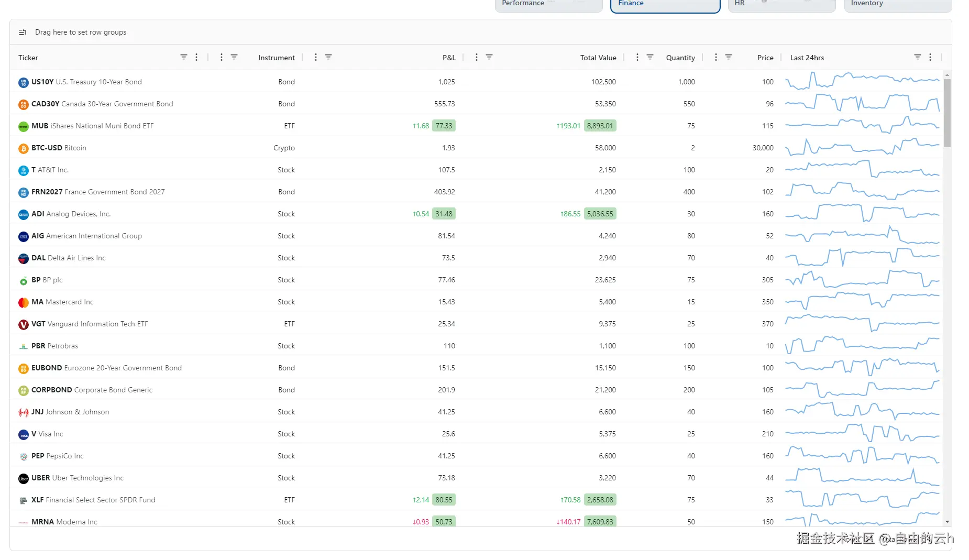Sort by the P&L column header
The height and width of the screenshot is (560, 969).
pos(449,58)
